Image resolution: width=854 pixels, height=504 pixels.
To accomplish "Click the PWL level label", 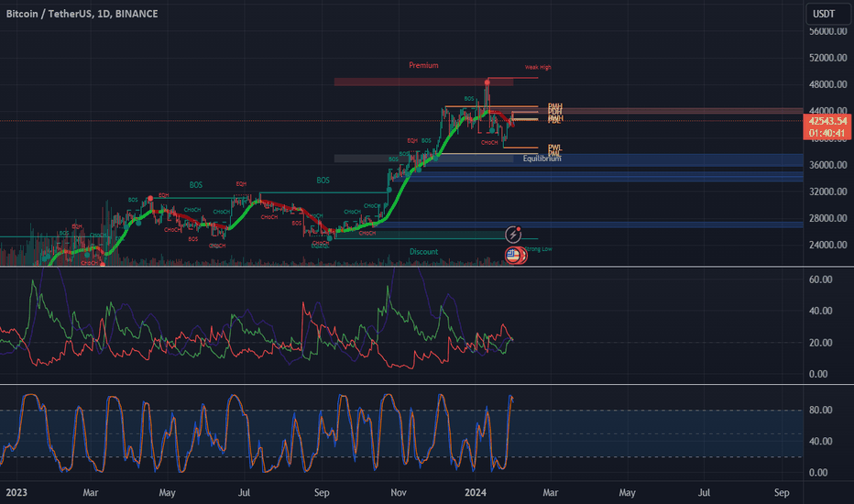I will click(555, 148).
